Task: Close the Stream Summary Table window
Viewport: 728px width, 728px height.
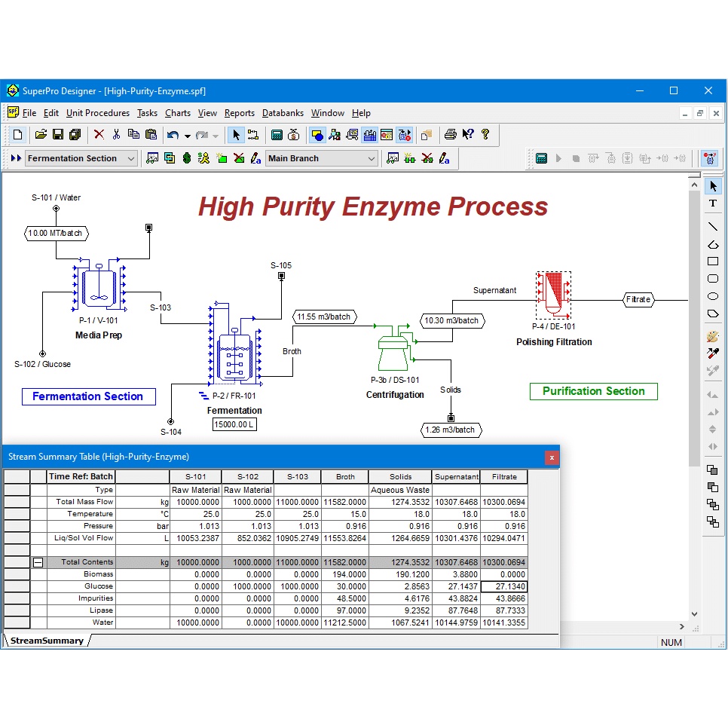Action: [x=552, y=457]
